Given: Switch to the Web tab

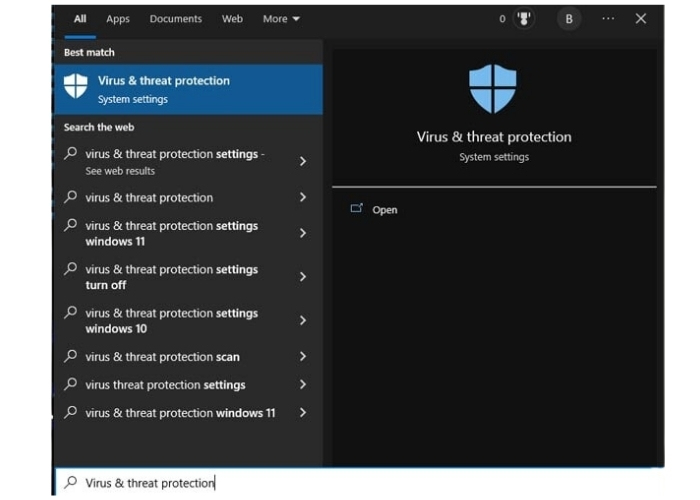Looking at the screenshot, I should point(232,19).
